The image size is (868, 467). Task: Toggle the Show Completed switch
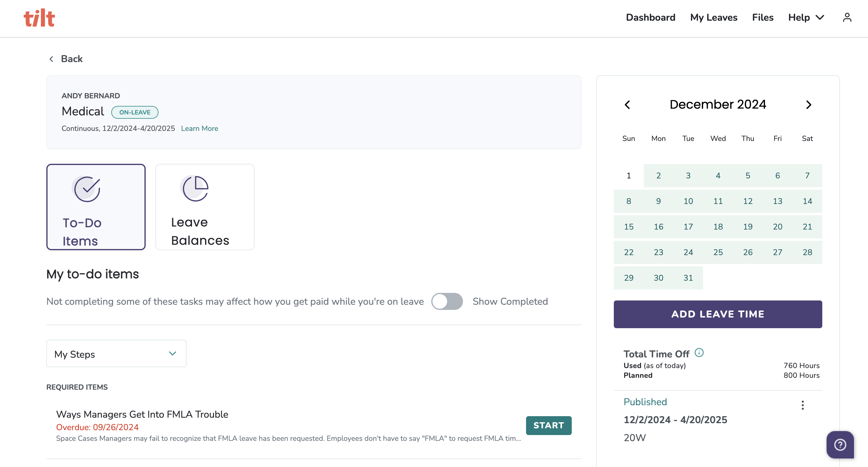point(447,301)
